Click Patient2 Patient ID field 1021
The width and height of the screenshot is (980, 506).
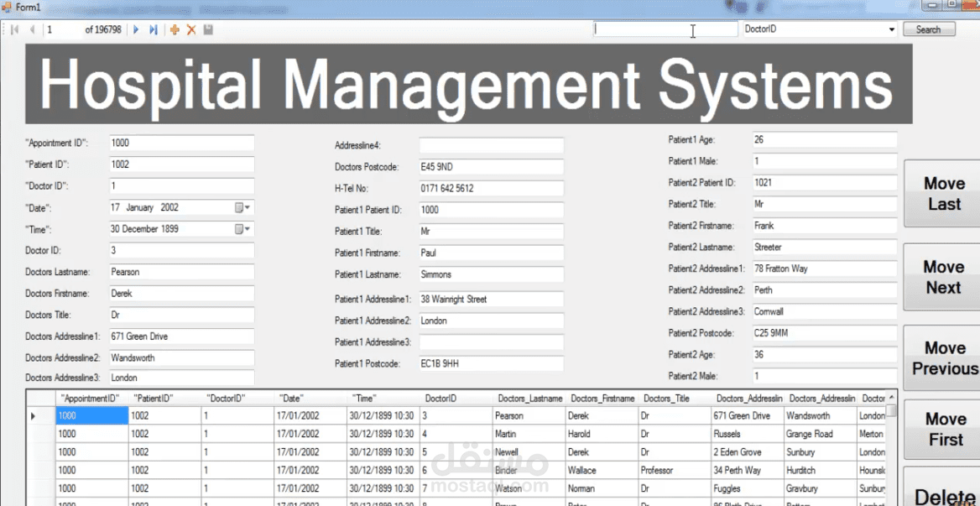(825, 183)
